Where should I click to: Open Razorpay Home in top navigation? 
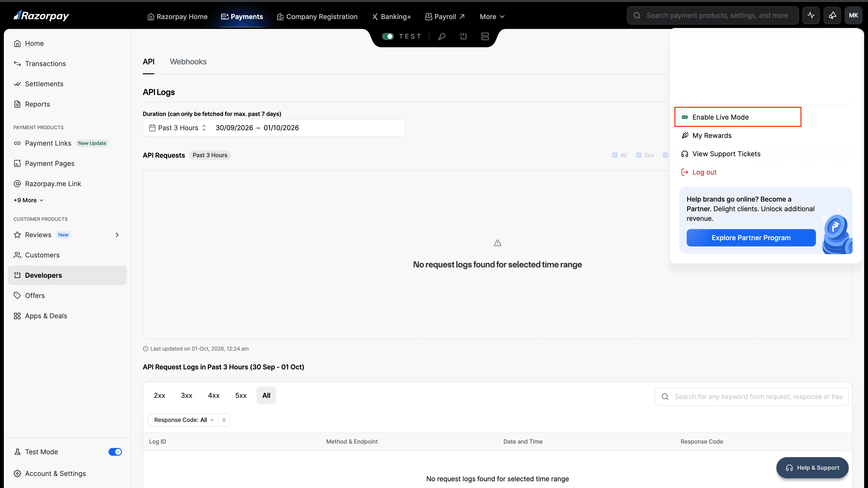coord(177,16)
